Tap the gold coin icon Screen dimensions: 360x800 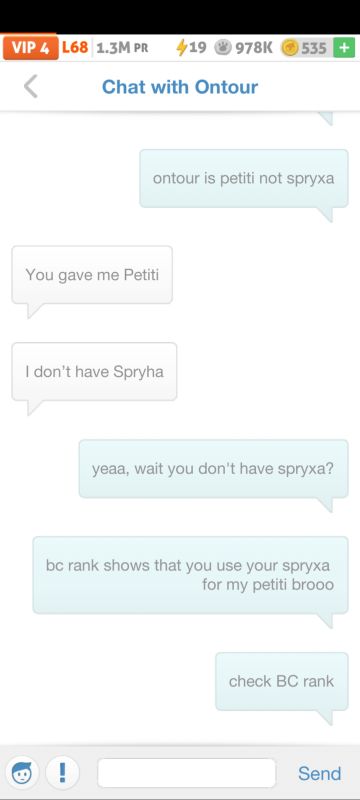(x=290, y=48)
